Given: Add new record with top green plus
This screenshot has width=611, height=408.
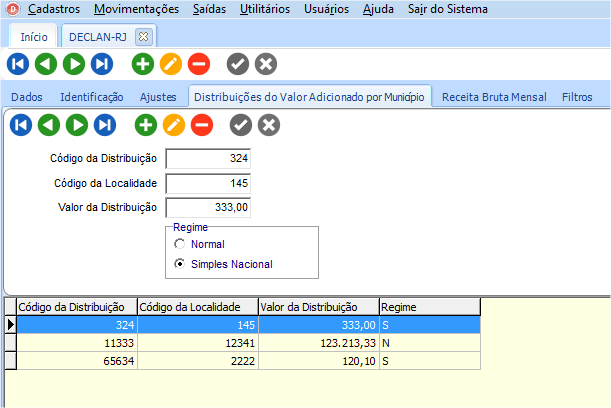Looking at the screenshot, I should point(143,64).
